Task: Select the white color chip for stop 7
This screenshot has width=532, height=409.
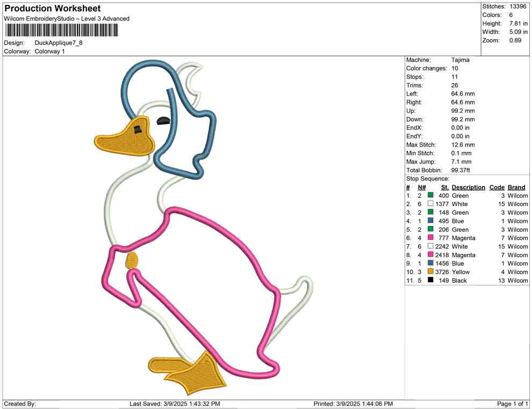Action: [429, 246]
